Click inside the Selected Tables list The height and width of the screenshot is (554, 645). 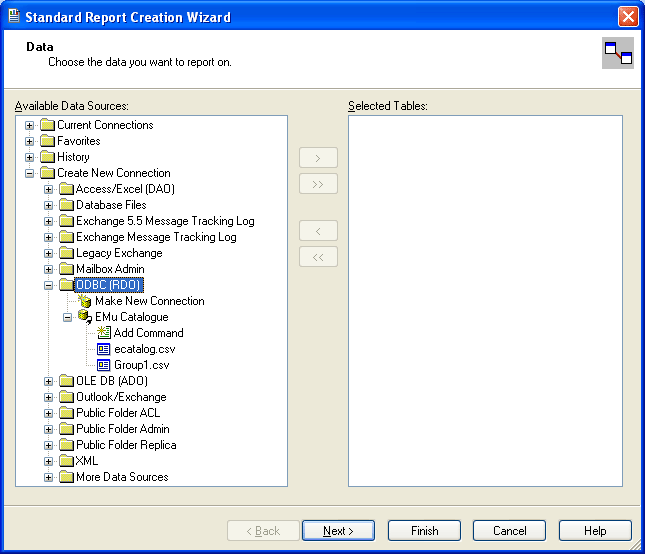pos(485,300)
